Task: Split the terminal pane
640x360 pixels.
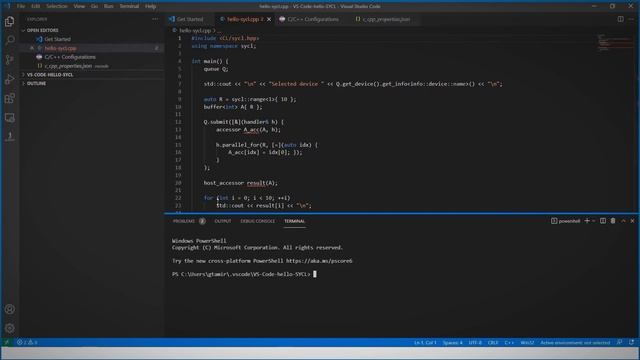Action: coord(603,221)
